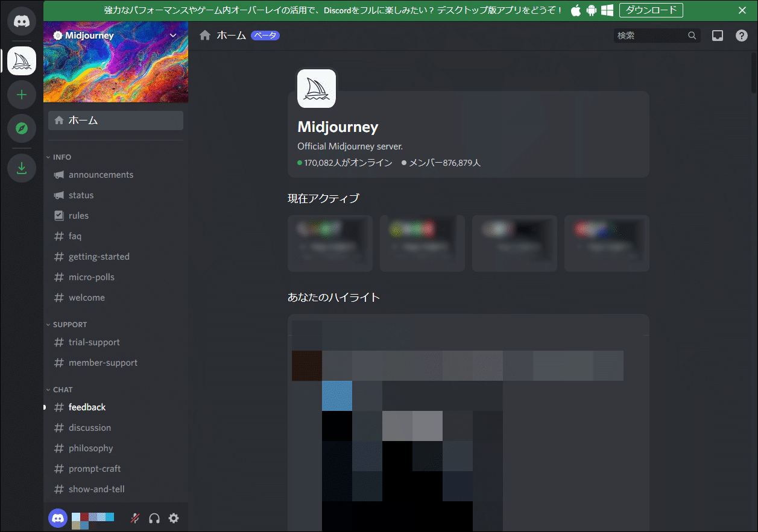The width and height of the screenshot is (758, 532).
Task: Click the Official Midjourney server. description
Action: point(350,146)
